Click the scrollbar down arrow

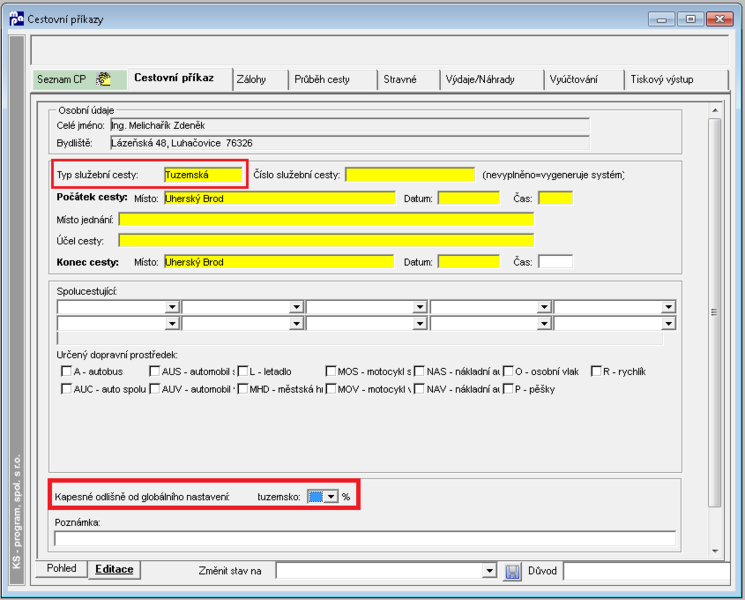click(715, 551)
